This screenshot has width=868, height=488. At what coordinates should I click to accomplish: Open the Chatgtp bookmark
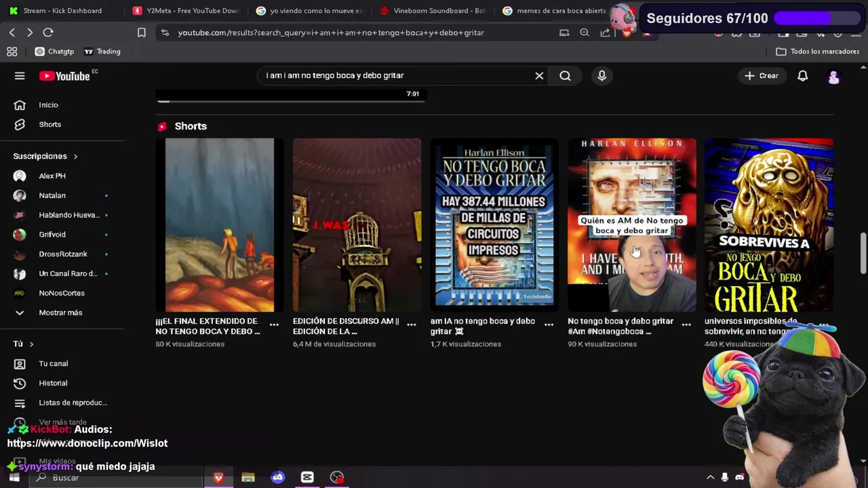[54, 52]
